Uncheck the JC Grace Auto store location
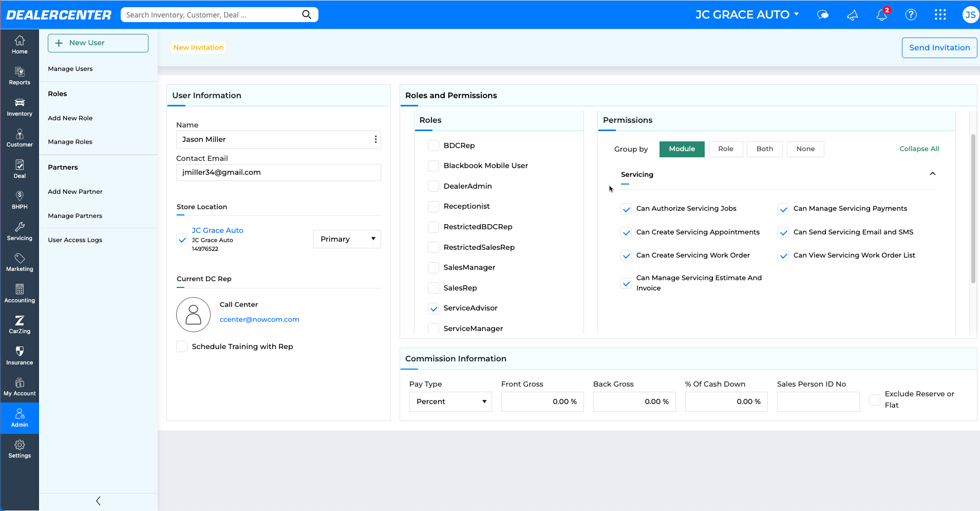Screen dimensions: 980x511 tap(182, 240)
